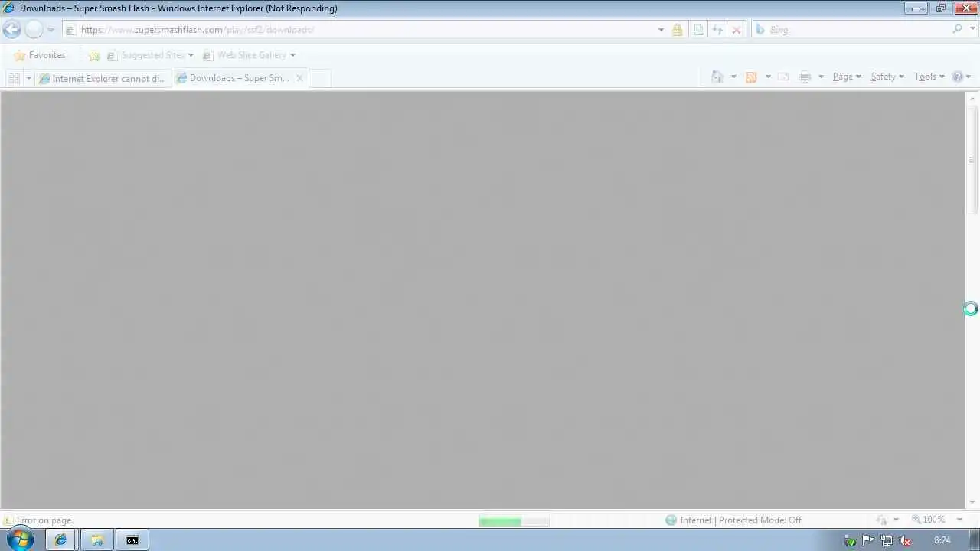The image size is (980, 551).
Task: Click the network tray icon
Action: 887,540
